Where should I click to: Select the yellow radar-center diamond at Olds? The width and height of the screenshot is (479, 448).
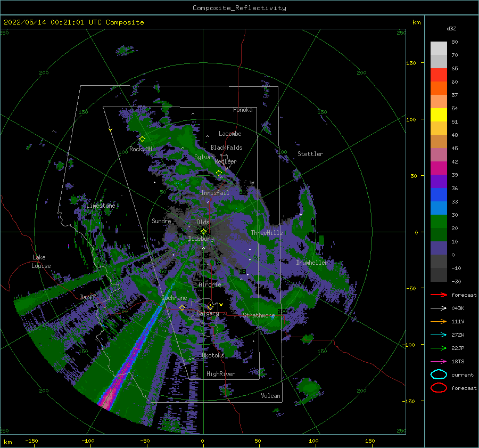click(x=203, y=232)
